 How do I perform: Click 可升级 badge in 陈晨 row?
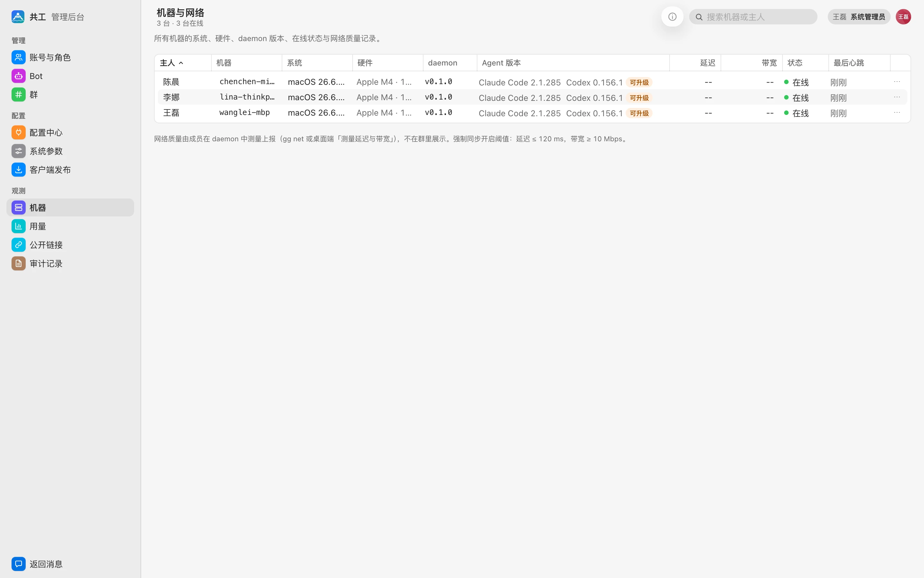click(639, 83)
